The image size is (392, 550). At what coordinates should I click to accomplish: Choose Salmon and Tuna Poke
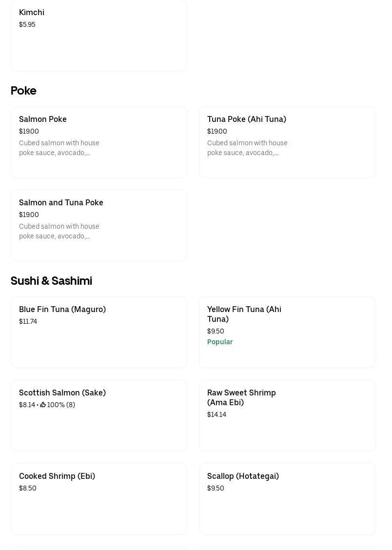click(x=98, y=225)
